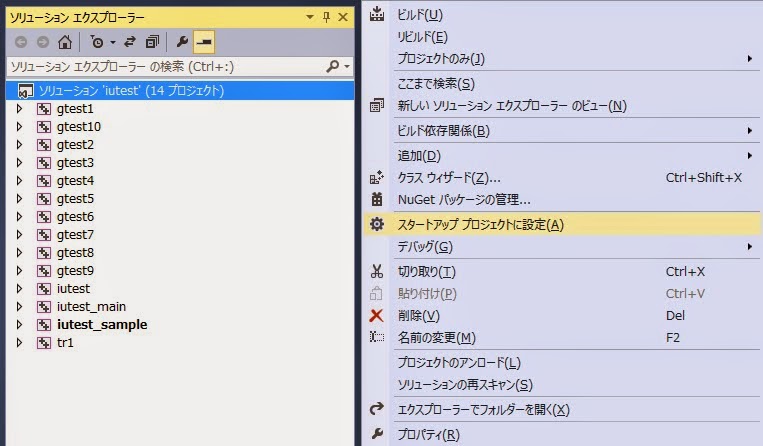Image resolution: width=763 pixels, height=446 pixels.
Task: Select the iutest_main project name
Action: tap(91, 307)
